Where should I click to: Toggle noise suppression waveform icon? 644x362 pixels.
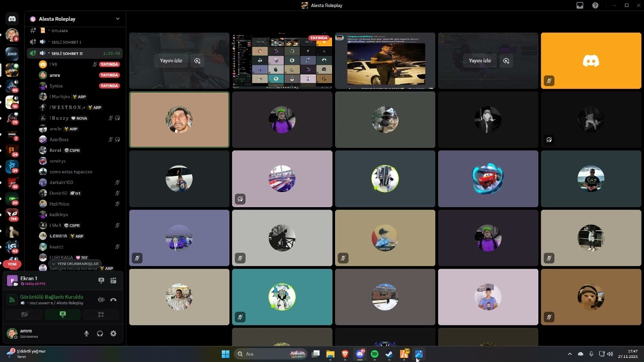101,300
